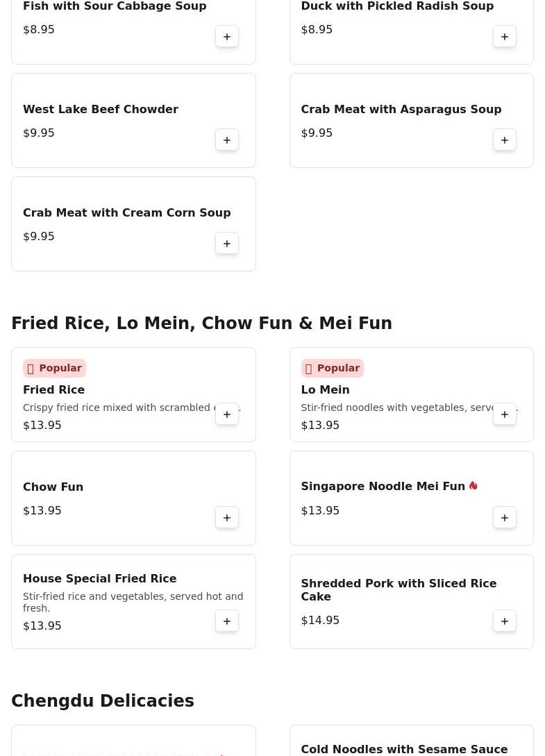Add Duck with Pickled Radish Soup
The image size is (545, 756).
tap(505, 37)
